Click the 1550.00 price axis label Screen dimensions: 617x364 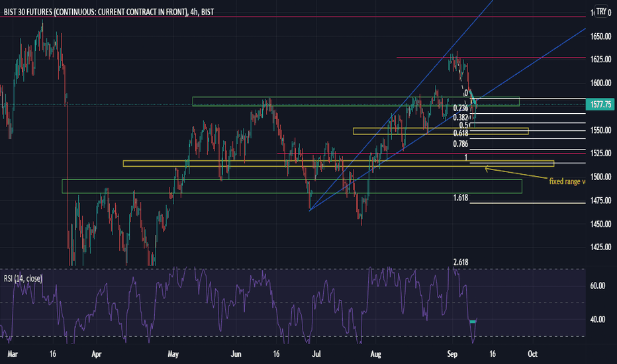[601, 130]
